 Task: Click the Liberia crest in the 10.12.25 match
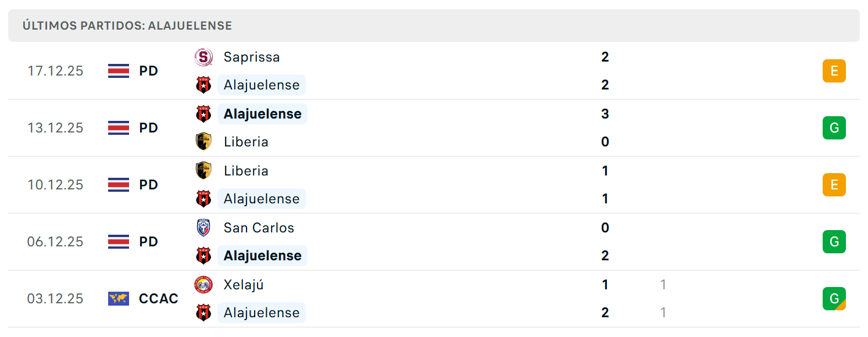point(203,171)
